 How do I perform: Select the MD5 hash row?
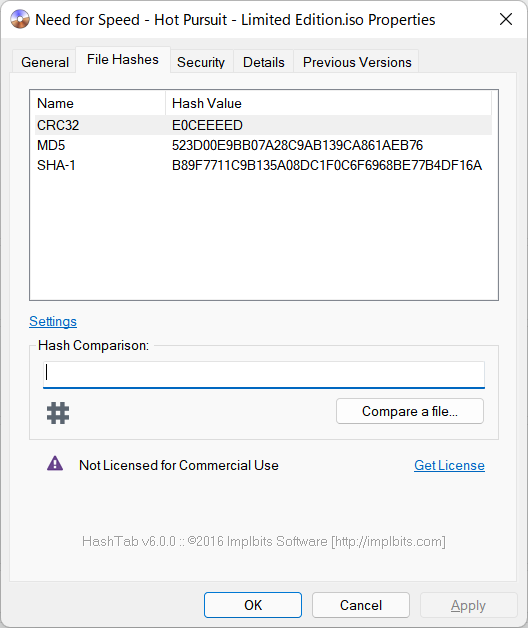(264, 145)
